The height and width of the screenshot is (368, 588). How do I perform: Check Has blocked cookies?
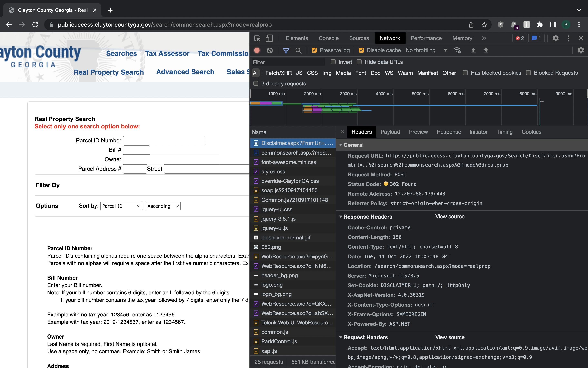[465, 73]
